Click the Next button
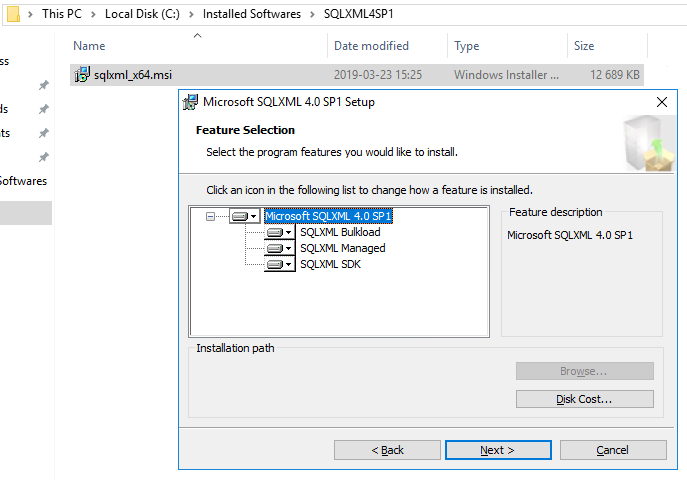 click(x=498, y=450)
